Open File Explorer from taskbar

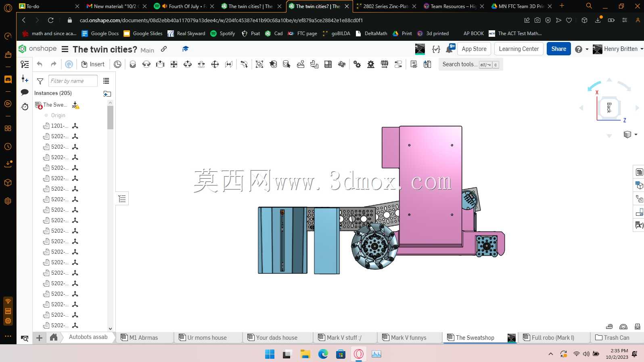[305, 354]
